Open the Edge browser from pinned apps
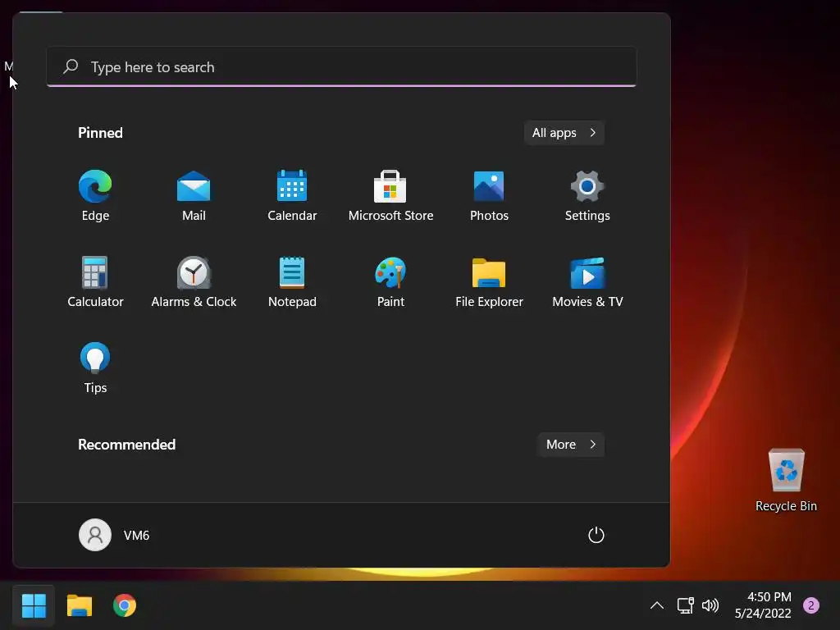 95,195
